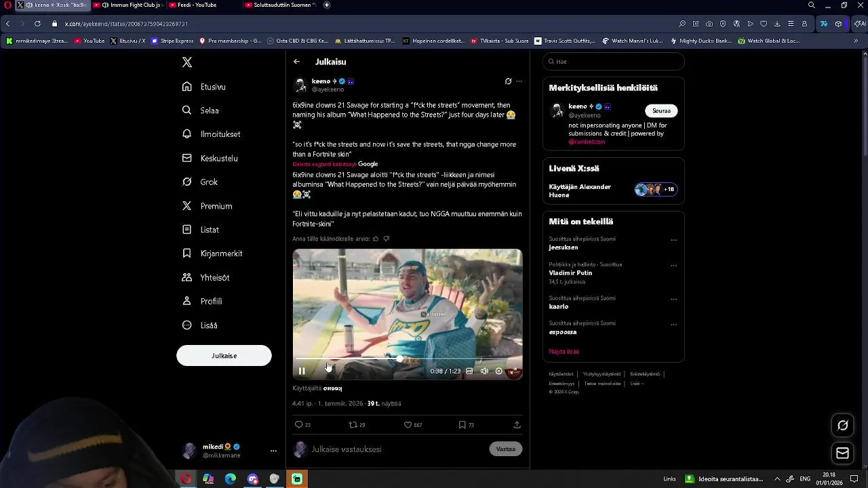Screen dimensions: 868x488
Task: Switch to the Immun Fight Club tab
Action: [x=129, y=5]
